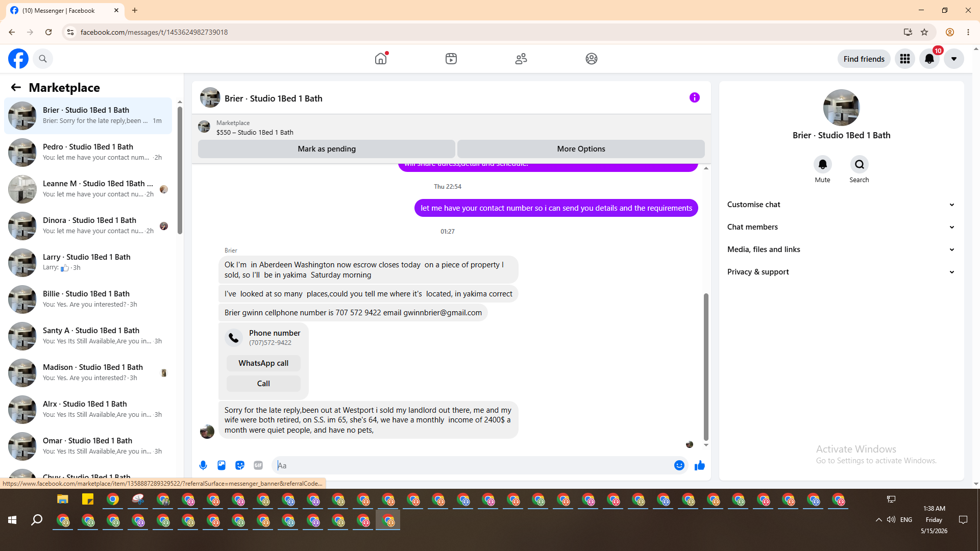Expand the Chat members section
980x551 pixels.
841,227
